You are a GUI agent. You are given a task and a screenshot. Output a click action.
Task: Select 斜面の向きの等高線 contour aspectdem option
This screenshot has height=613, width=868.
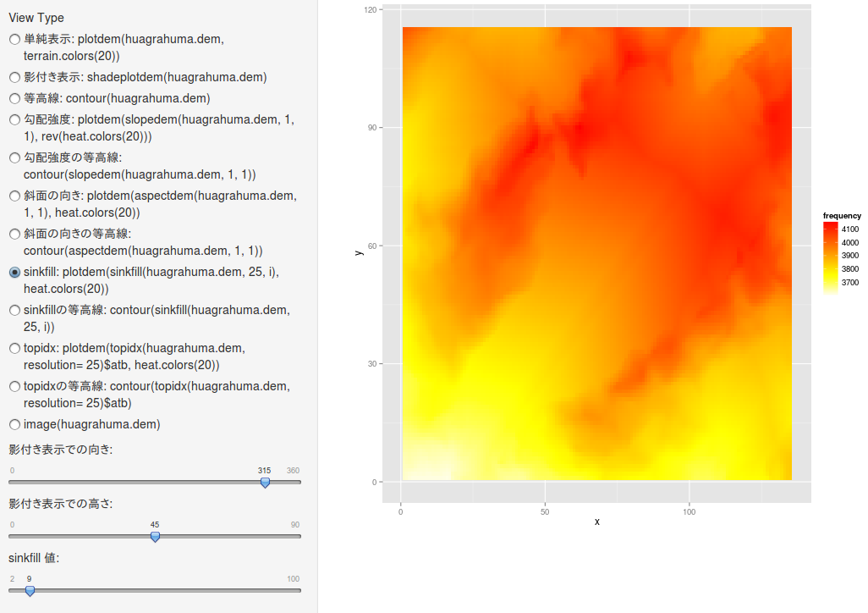tap(14, 235)
